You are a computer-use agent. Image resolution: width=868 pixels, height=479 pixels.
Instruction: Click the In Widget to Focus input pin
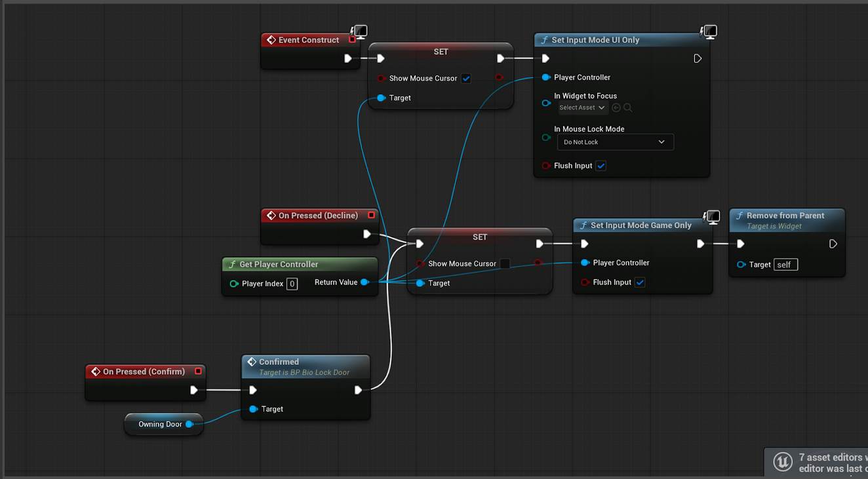coord(546,103)
